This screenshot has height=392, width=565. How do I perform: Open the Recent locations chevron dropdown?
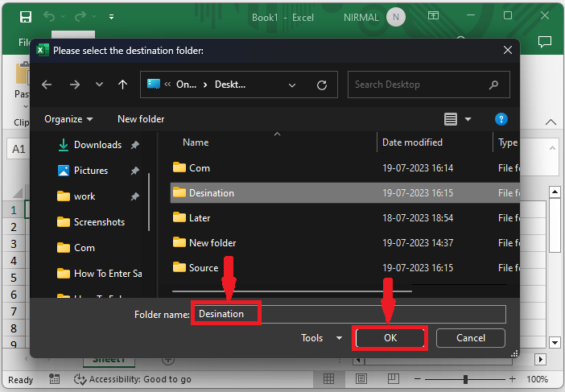[99, 85]
